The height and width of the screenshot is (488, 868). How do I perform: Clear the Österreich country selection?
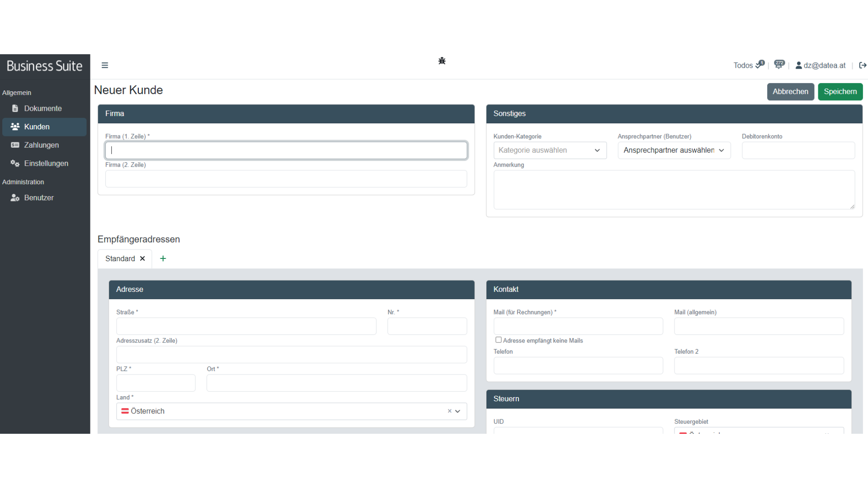tap(449, 411)
